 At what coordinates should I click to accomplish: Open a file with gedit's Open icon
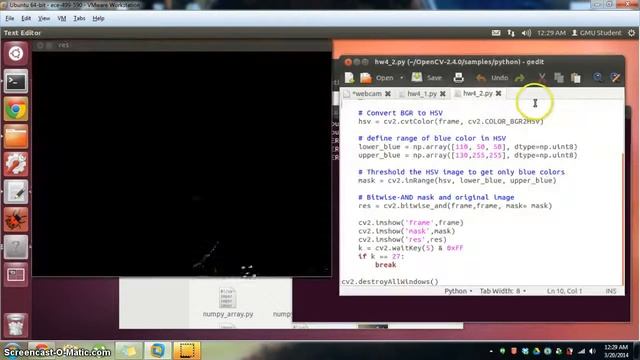coord(366,78)
